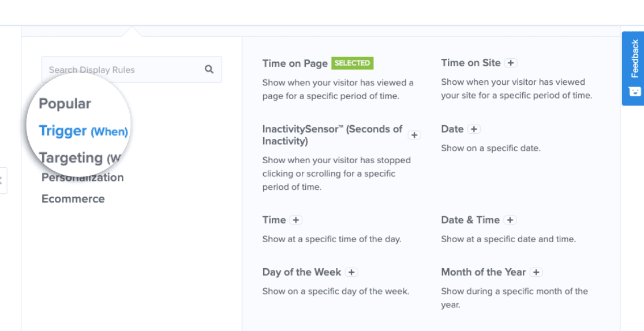Add the Time rule with plus icon
This screenshot has height=331, width=644.
tap(295, 220)
